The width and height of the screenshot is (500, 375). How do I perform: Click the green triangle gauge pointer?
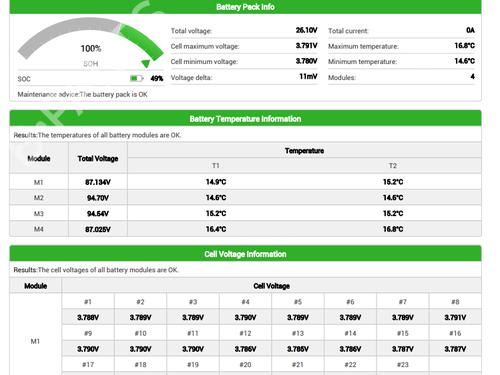tap(146, 63)
